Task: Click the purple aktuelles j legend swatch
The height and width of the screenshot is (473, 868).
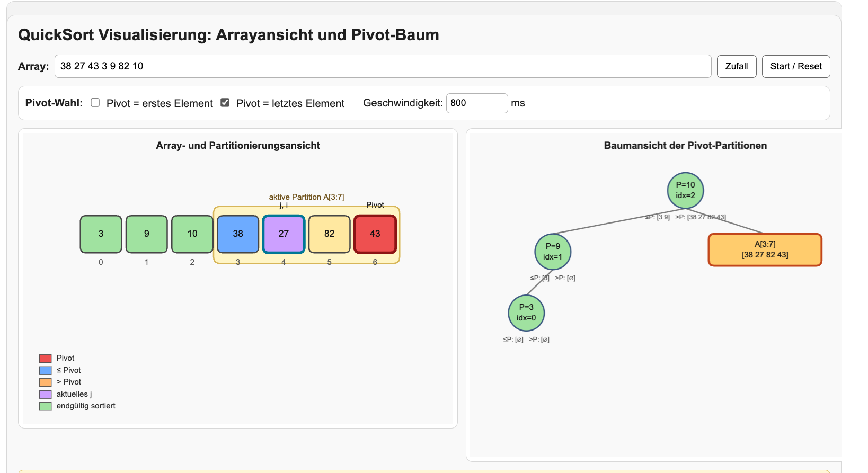Action: [x=45, y=395]
